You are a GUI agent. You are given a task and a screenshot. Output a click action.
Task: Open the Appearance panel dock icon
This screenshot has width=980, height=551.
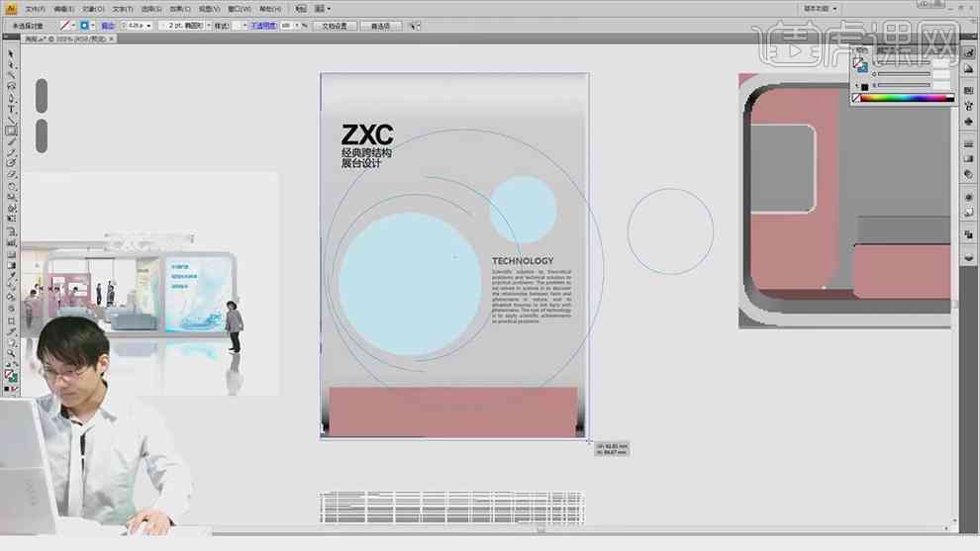pos(969,197)
